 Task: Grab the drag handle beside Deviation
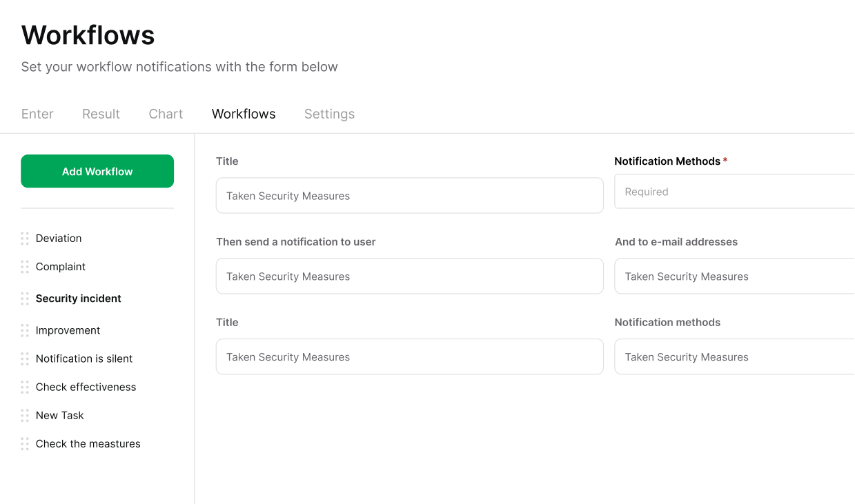[25, 238]
